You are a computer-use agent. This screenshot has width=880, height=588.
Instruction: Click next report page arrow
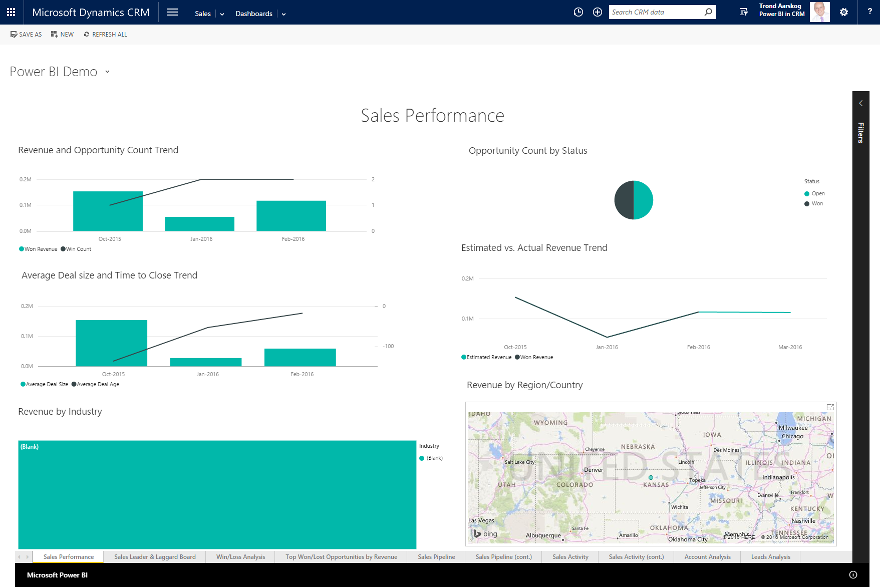[28, 557]
